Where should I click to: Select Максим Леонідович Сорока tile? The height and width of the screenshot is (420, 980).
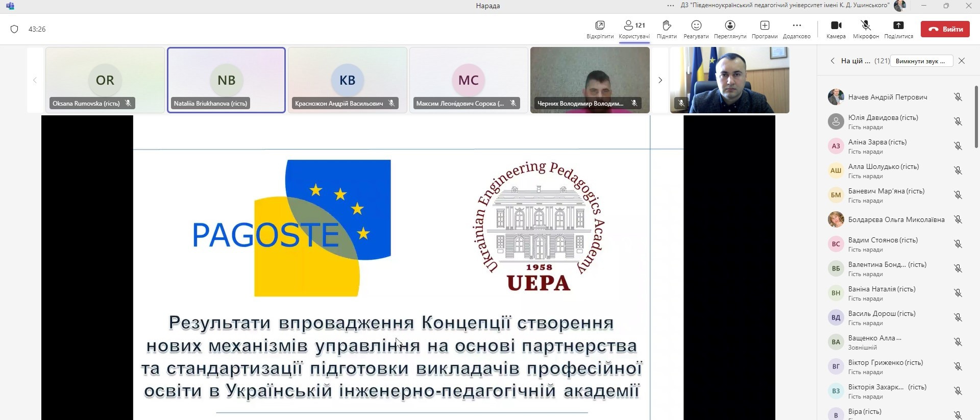coord(469,80)
